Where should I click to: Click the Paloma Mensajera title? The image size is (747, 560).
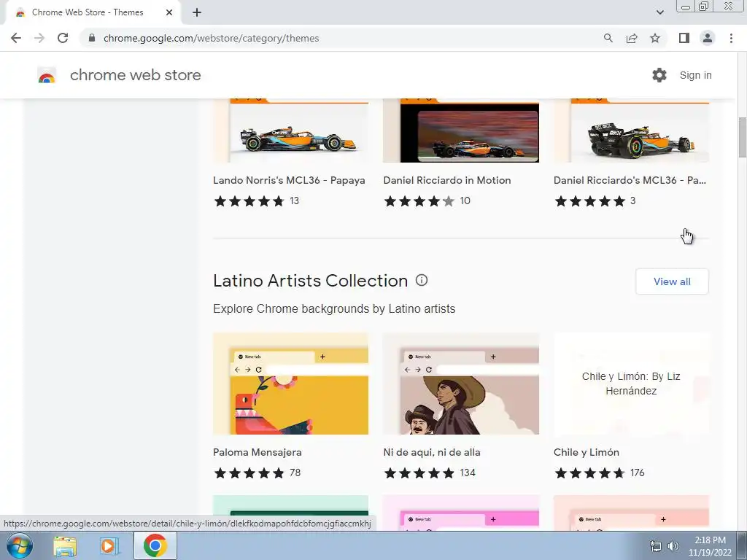pyautogui.click(x=258, y=452)
